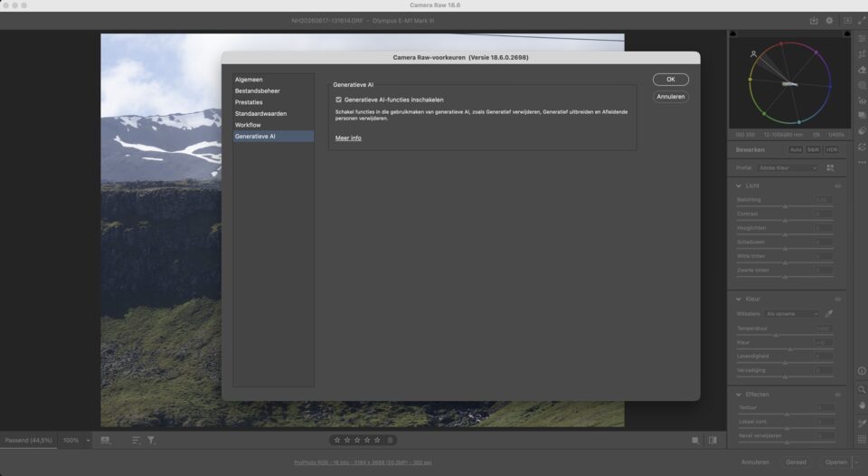Click the trash icon beside star rating
Viewport: 868px width, 476px height.
[390, 440]
